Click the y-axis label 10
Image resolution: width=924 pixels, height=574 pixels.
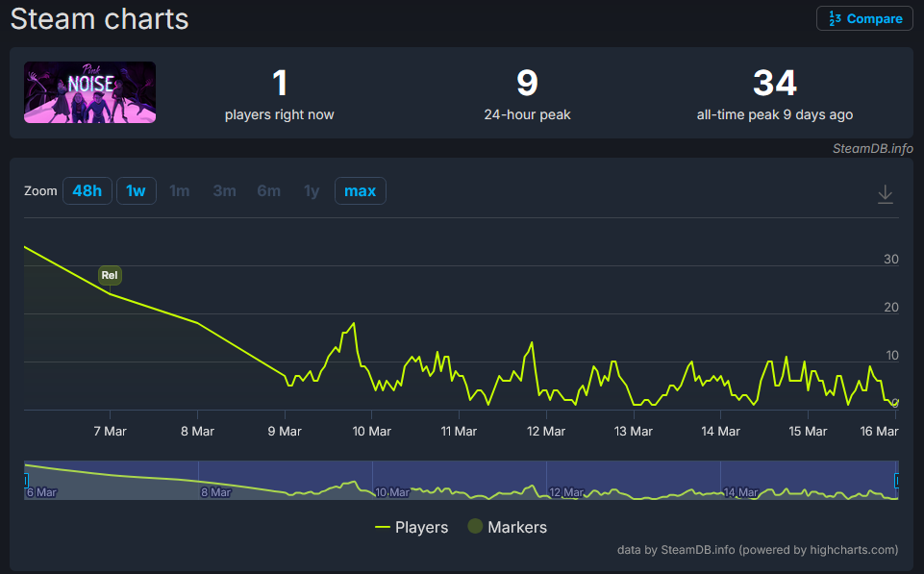892,356
